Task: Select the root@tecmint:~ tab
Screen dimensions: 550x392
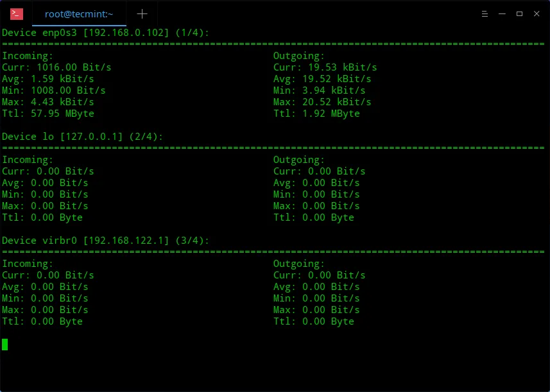Action: [78, 13]
